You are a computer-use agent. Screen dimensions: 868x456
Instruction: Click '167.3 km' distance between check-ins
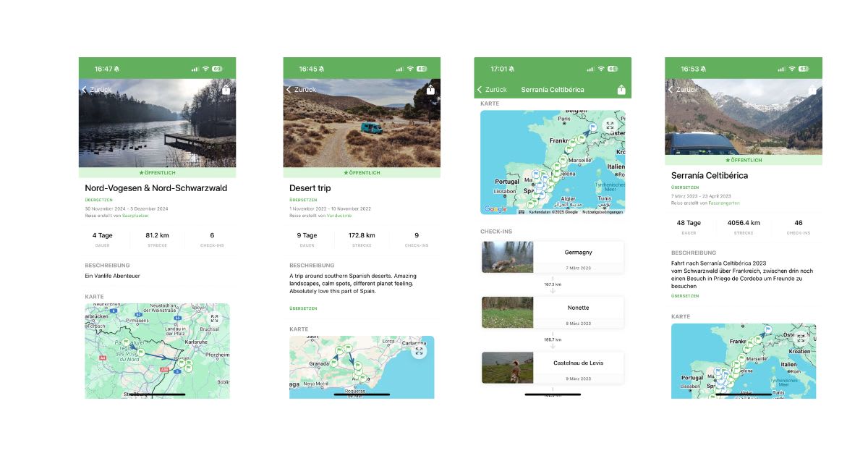pos(553,284)
